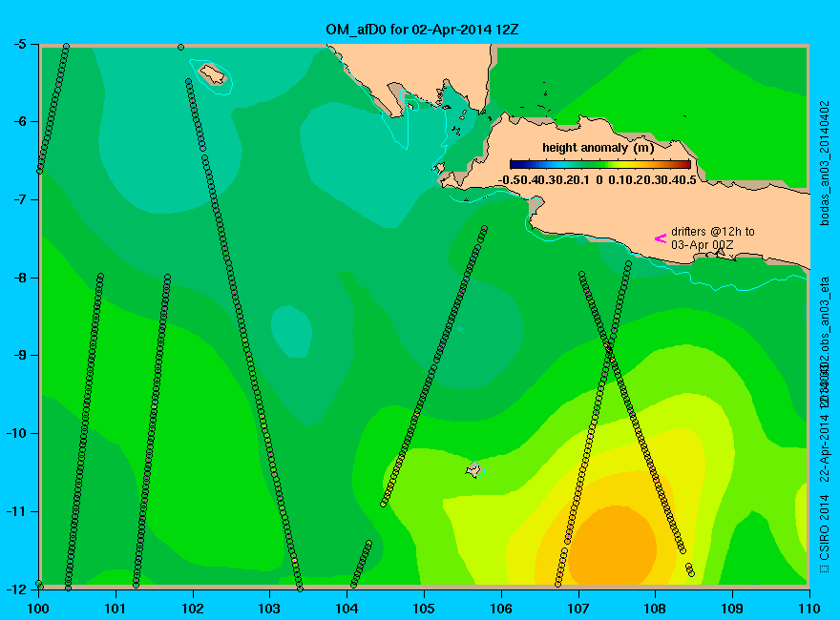840x620 pixels.
Task: Click the 'bodas_an03_20140402' side label
Action: pyautogui.click(x=825, y=163)
